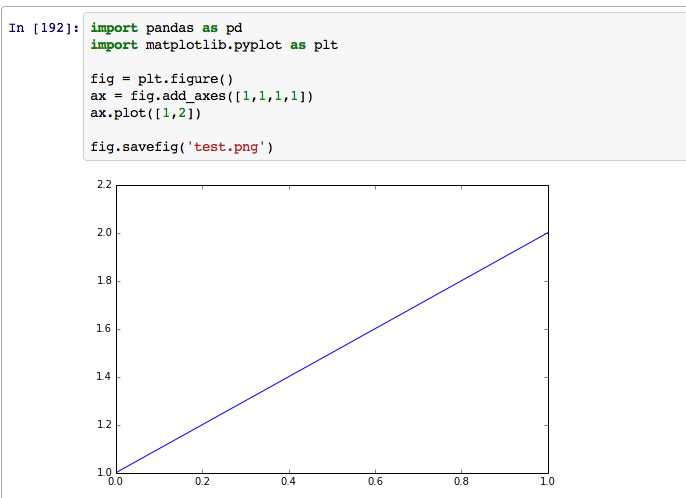
Task: Click the 1.4 y-axis tick label
Action: click(x=104, y=376)
